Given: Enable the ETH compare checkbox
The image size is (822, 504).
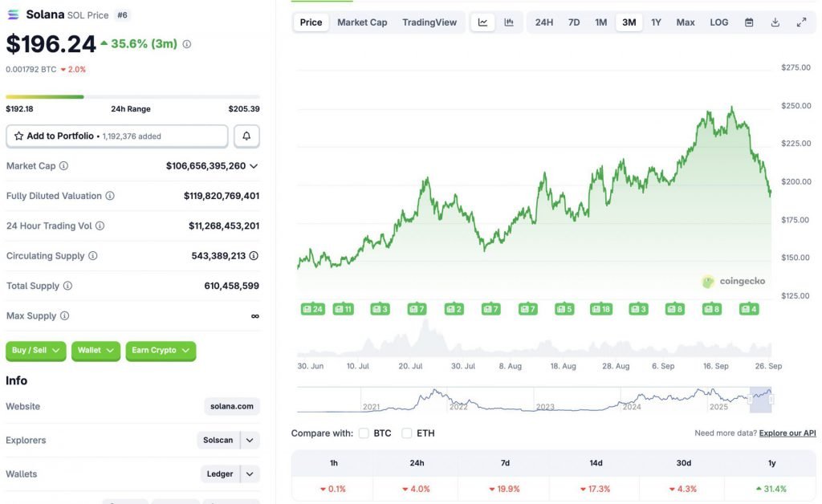Looking at the screenshot, I should tap(407, 433).
